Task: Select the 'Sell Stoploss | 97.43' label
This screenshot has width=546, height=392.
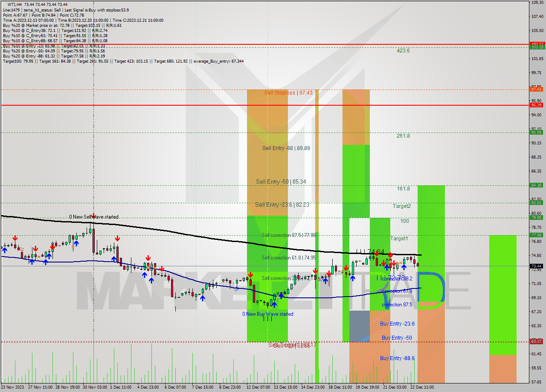Action: 288,92
